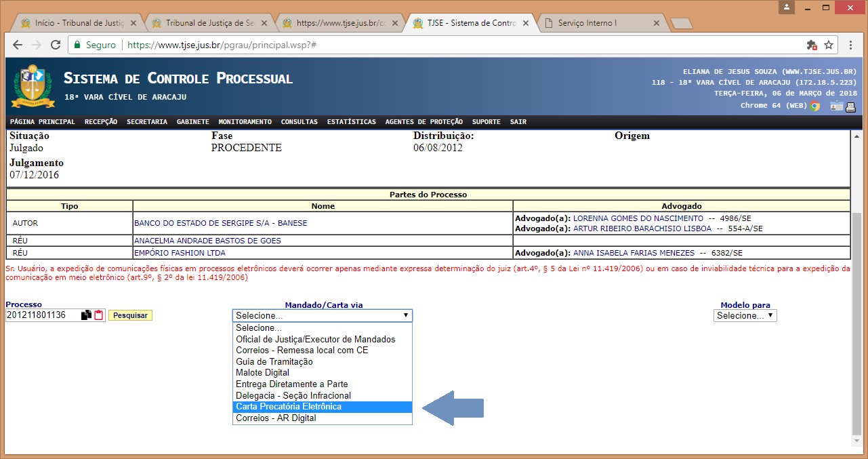Click the red clipboard paste icon
This screenshot has height=459, width=868.
[99, 315]
